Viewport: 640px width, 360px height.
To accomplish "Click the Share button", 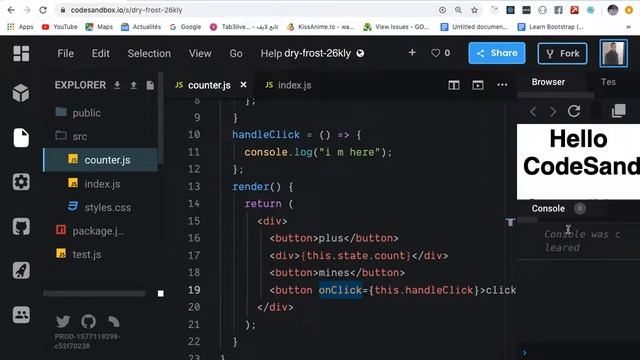I will click(x=497, y=53).
